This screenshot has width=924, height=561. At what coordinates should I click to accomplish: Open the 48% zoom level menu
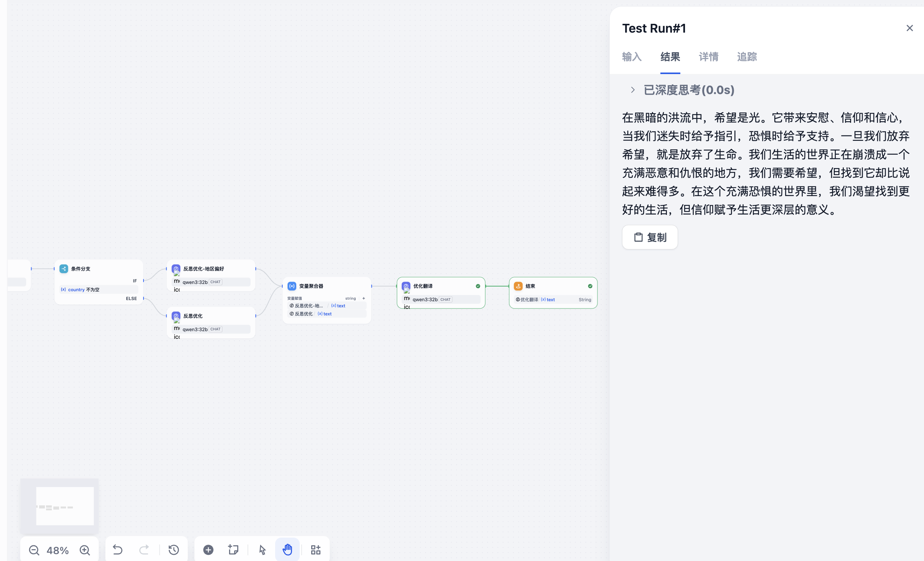click(x=58, y=551)
